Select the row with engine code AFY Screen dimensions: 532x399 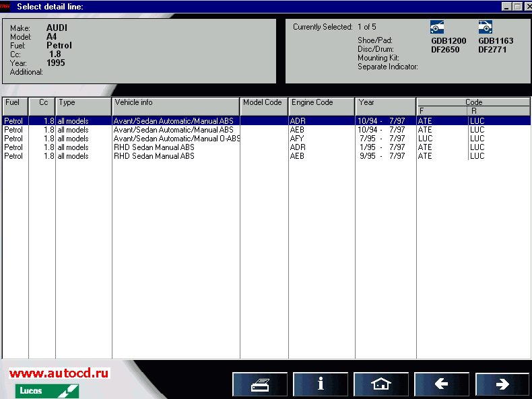(x=267, y=139)
